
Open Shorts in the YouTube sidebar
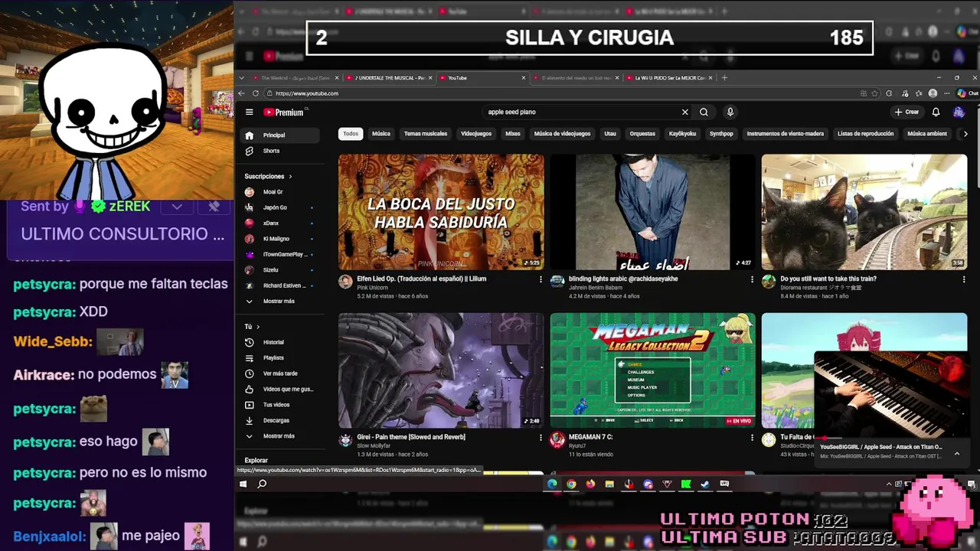(280, 151)
